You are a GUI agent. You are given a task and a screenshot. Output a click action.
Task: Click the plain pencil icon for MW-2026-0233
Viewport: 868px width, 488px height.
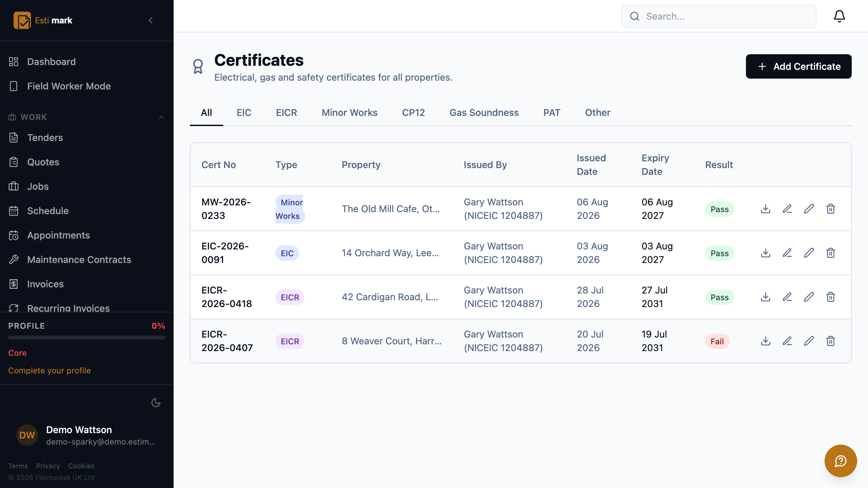(809, 209)
